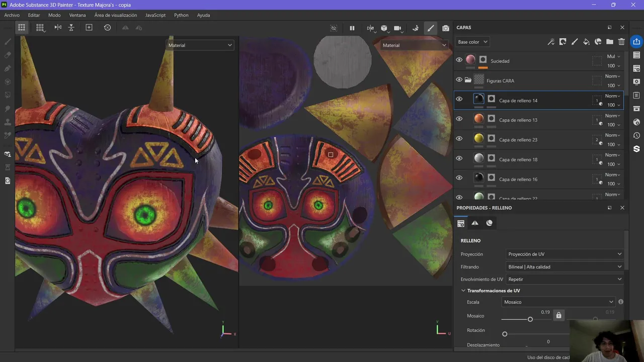The height and width of the screenshot is (362, 644).
Task: Add a mask using the mask icon
Action: 563,42
